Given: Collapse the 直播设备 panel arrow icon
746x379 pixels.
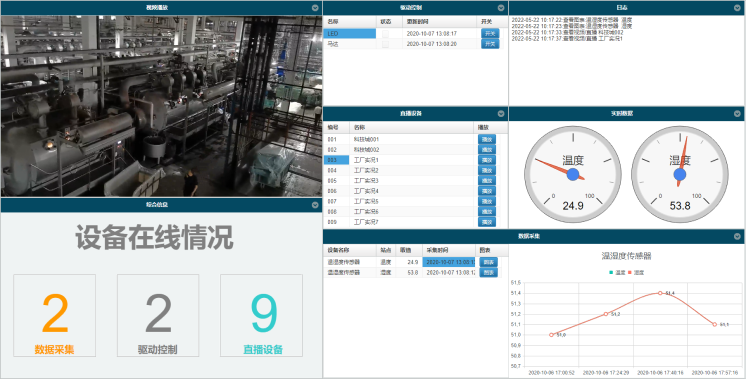Looking at the screenshot, I should pyautogui.click(x=501, y=114).
